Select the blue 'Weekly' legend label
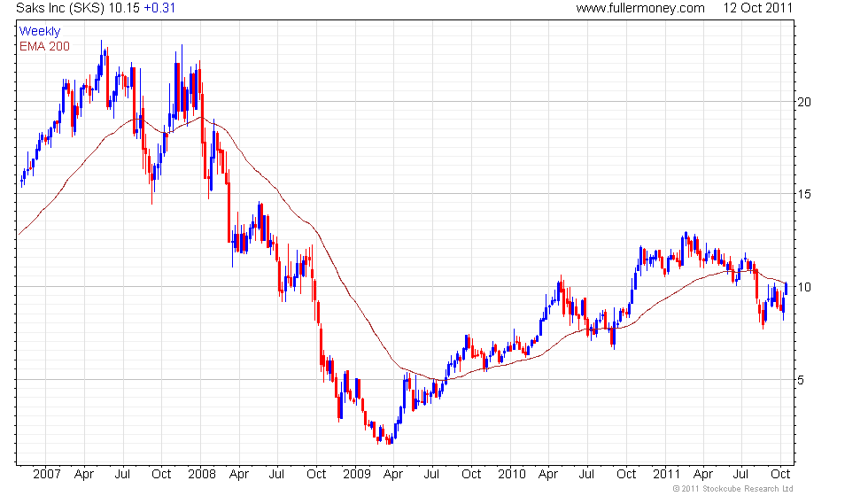This screenshot has width=868, height=496. pyautogui.click(x=39, y=32)
